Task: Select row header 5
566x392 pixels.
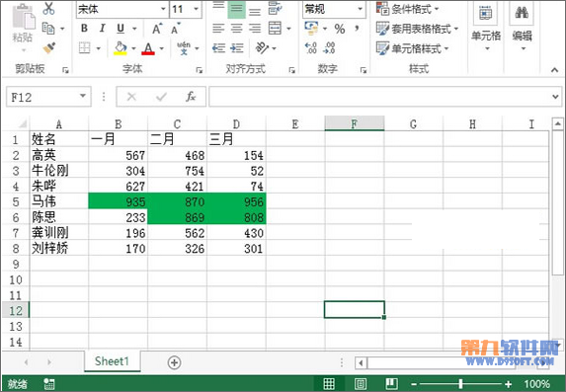Action: [16, 201]
